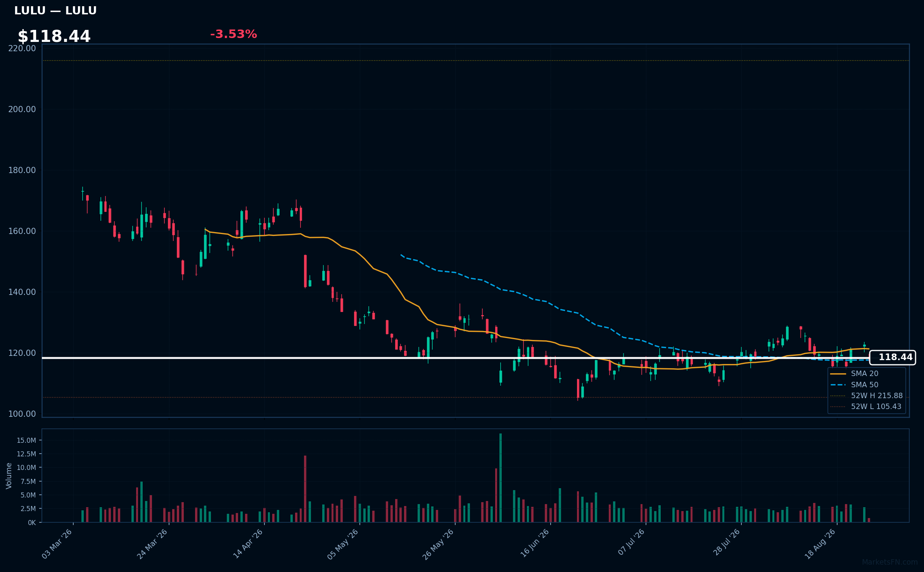Click the 180.00 price axis label
This screenshot has height=572, width=924.
pos(22,170)
